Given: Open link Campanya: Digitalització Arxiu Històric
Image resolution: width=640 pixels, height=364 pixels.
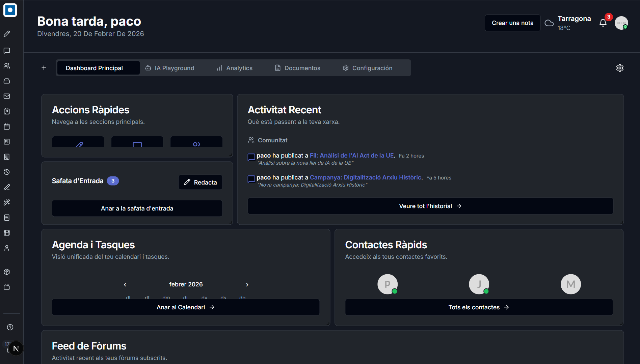Looking at the screenshot, I should (366, 177).
